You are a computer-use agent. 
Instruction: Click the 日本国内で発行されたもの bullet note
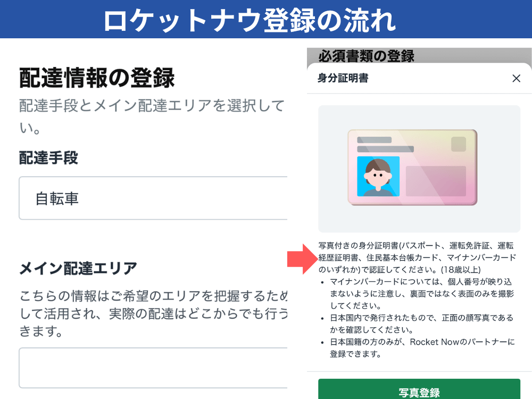422,323
